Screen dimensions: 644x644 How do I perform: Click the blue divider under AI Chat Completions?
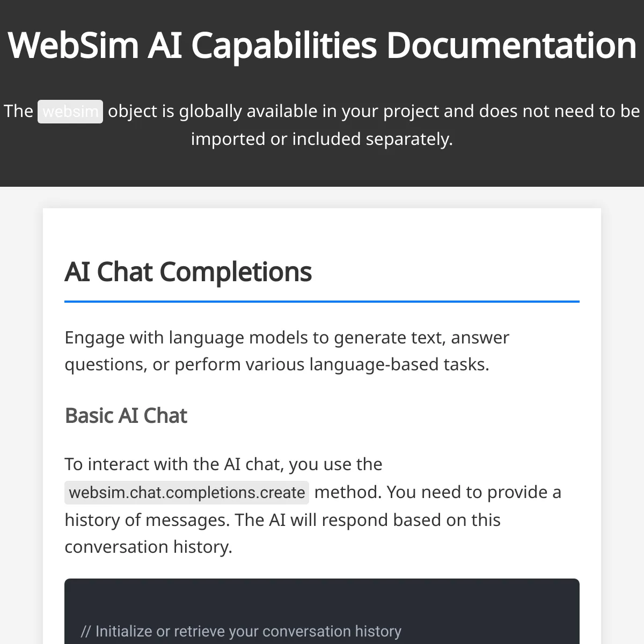click(x=322, y=302)
